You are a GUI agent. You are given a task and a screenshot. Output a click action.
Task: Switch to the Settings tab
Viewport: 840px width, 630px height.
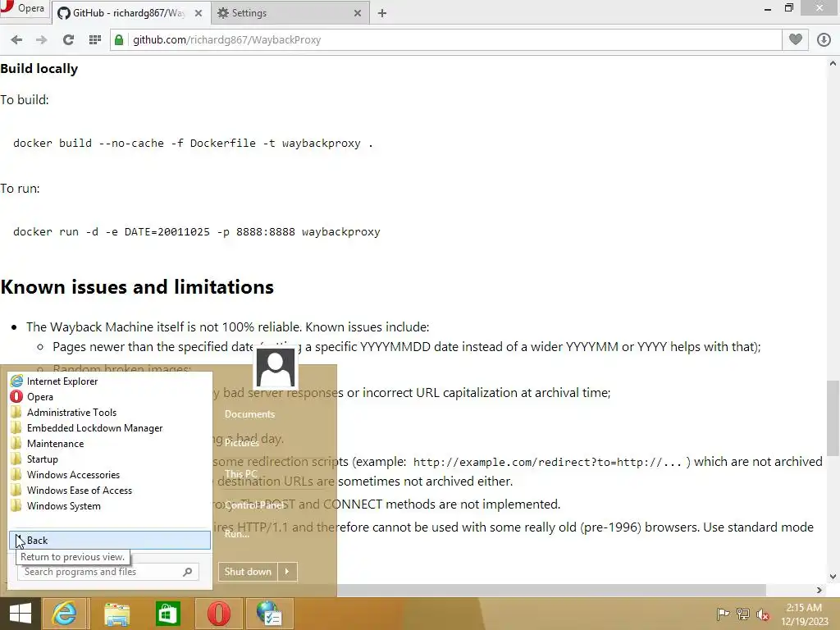(290, 13)
